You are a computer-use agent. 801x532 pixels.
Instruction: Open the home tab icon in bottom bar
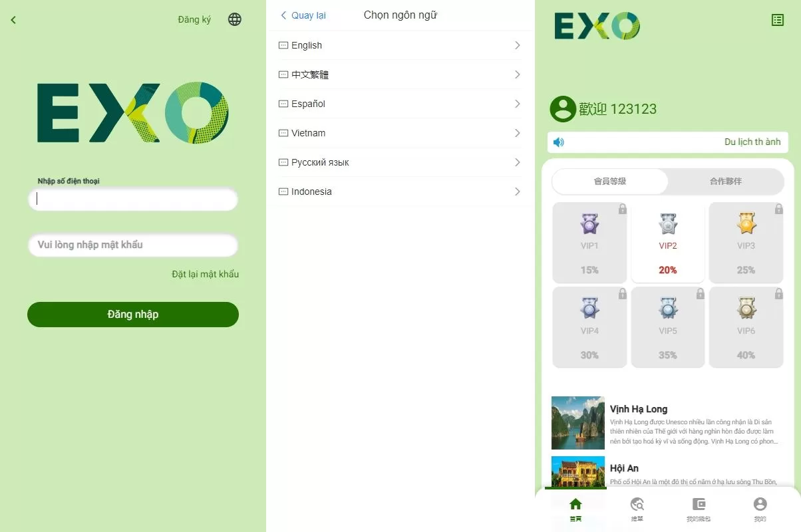coord(575,504)
